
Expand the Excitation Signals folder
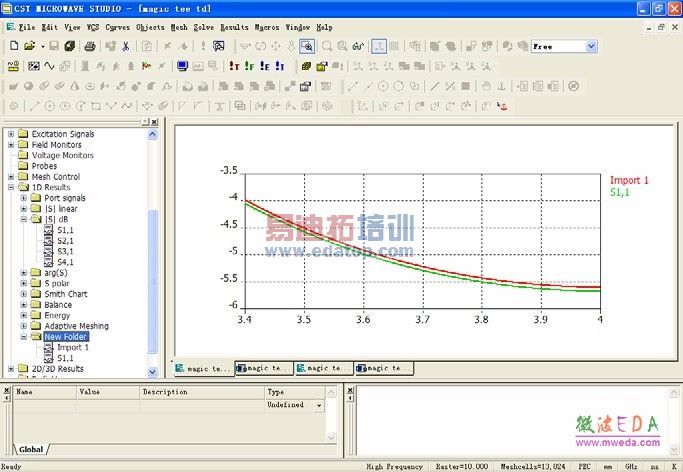tap(11, 134)
